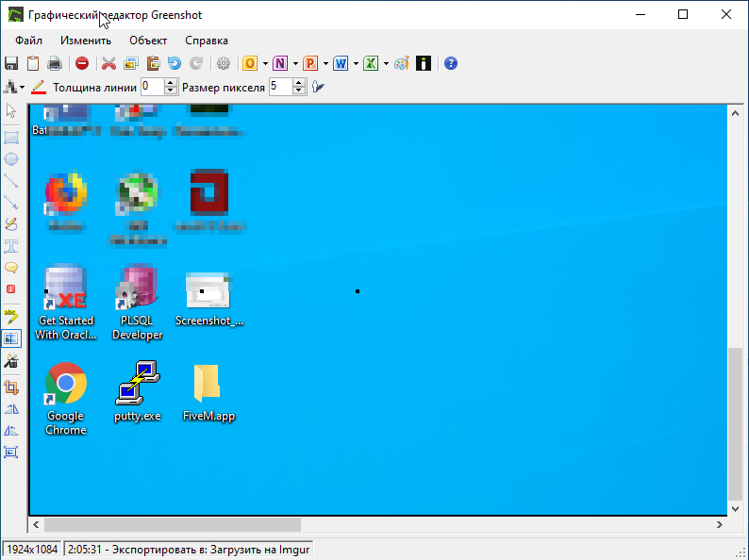
Task: Select the Highlight tool
Action: [11, 316]
